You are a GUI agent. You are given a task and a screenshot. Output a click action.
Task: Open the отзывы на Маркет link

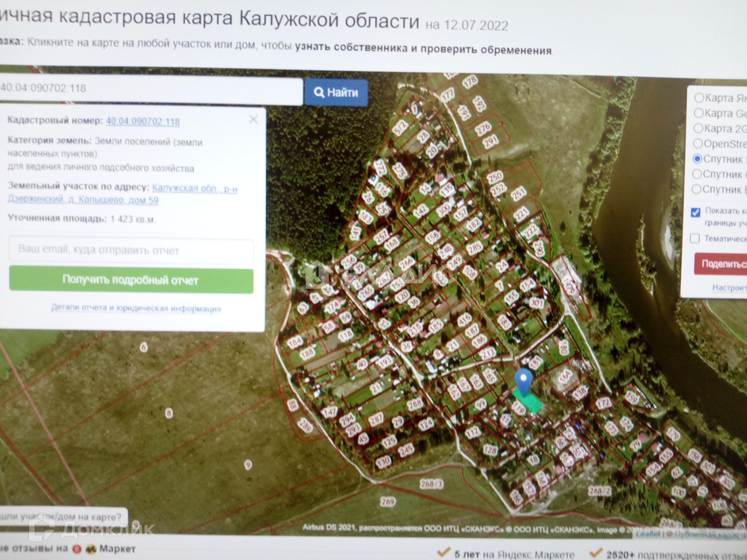[68, 549]
